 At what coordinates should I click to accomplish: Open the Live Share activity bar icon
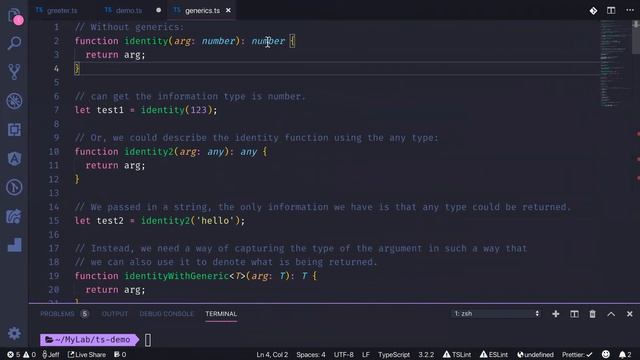tap(14, 216)
